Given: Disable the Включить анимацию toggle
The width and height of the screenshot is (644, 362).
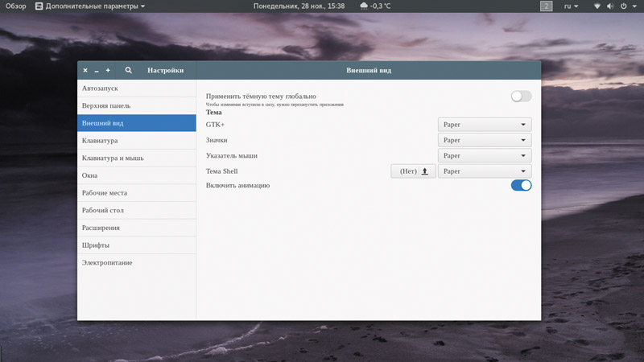Looking at the screenshot, I should [521, 185].
